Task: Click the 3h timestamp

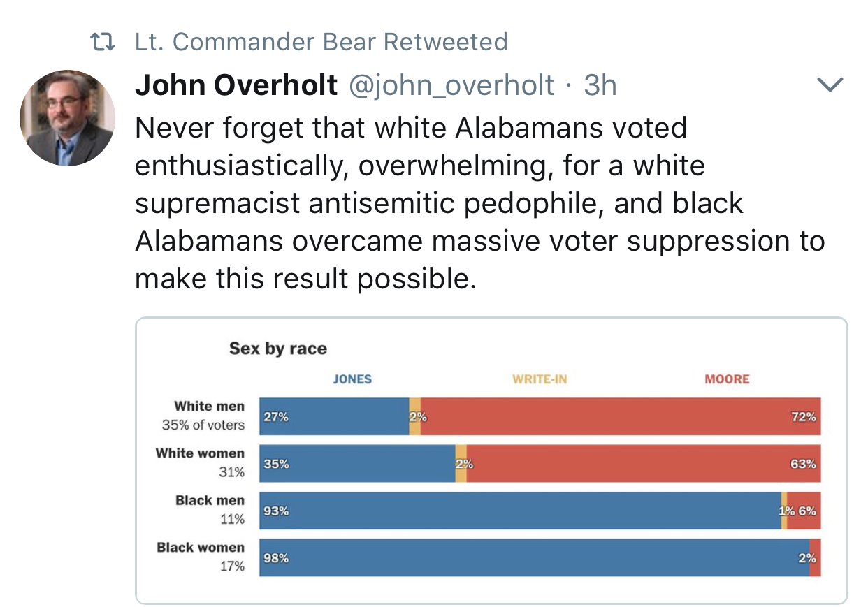Action: click(600, 85)
